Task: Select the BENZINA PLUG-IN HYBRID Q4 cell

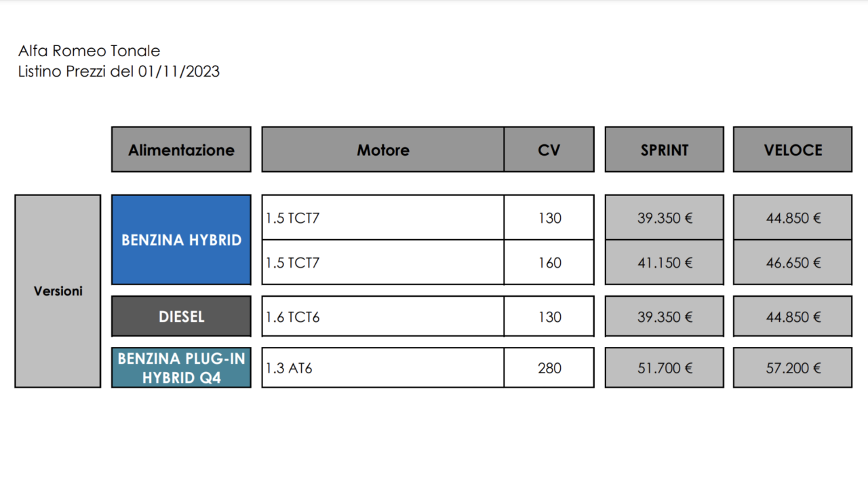Action: (x=181, y=368)
